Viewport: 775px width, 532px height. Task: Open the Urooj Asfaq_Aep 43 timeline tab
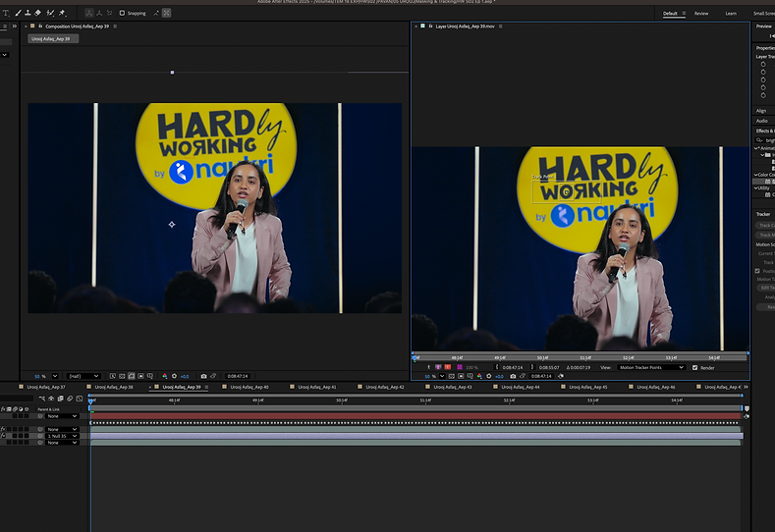tap(452, 387)
